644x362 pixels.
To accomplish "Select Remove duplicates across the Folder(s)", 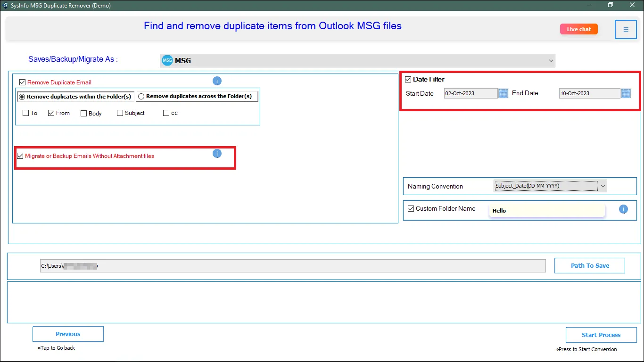I will (141, 96).
